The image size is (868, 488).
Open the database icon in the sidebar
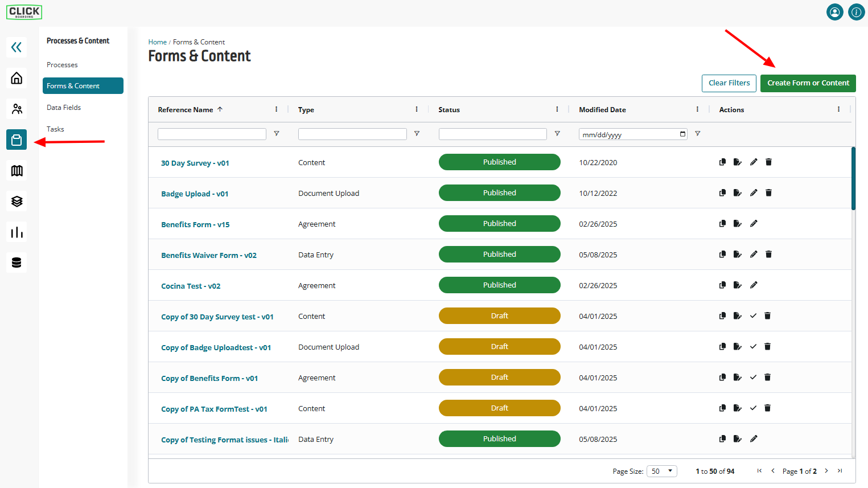click(x=17, y=263)
